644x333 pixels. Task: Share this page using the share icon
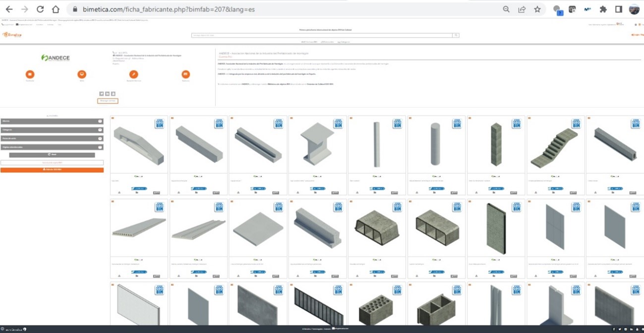522,9
